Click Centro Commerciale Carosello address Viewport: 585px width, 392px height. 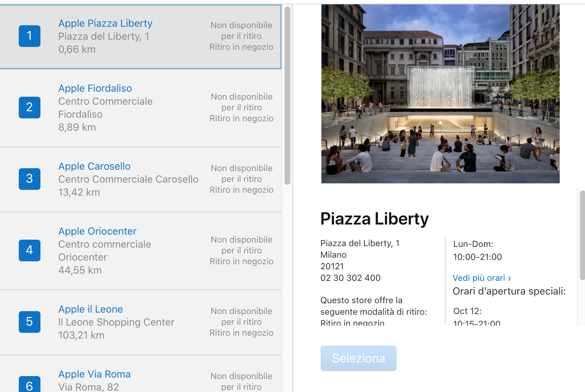pos(129,179)
